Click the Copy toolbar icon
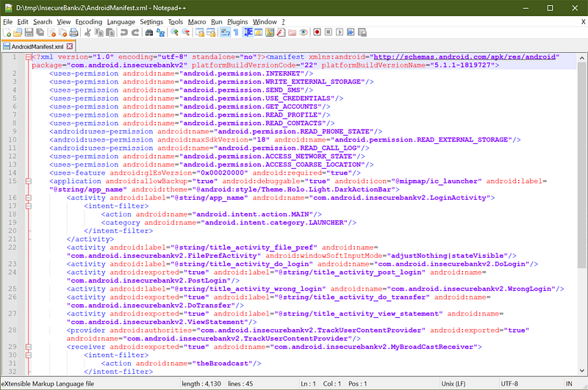Image resolution: width=588 pixels, height=390 pixels. [99, 32]
